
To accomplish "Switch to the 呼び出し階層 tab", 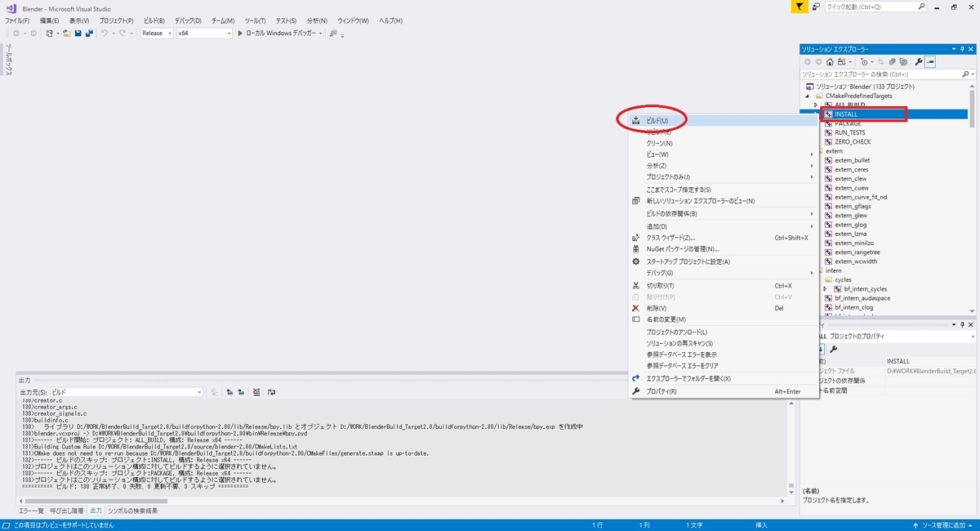I will pos(67,511).
